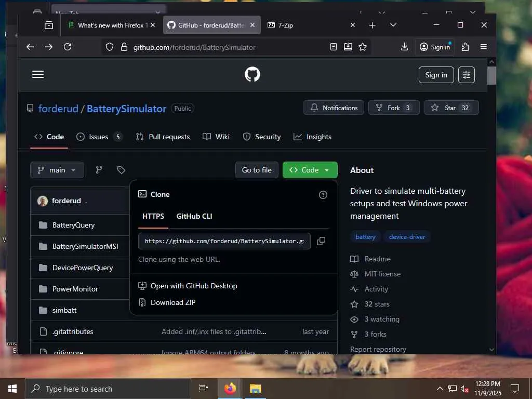Image resolution: width=532 pixels, height=399 pixels.
Task: Close the 7-Zip tab
Action: (x=353, y=25)
